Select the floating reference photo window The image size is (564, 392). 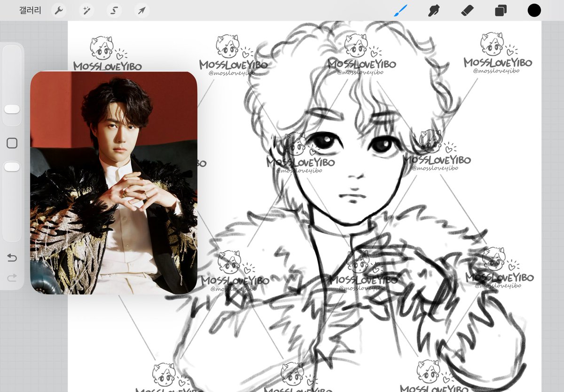coord(114,183)
